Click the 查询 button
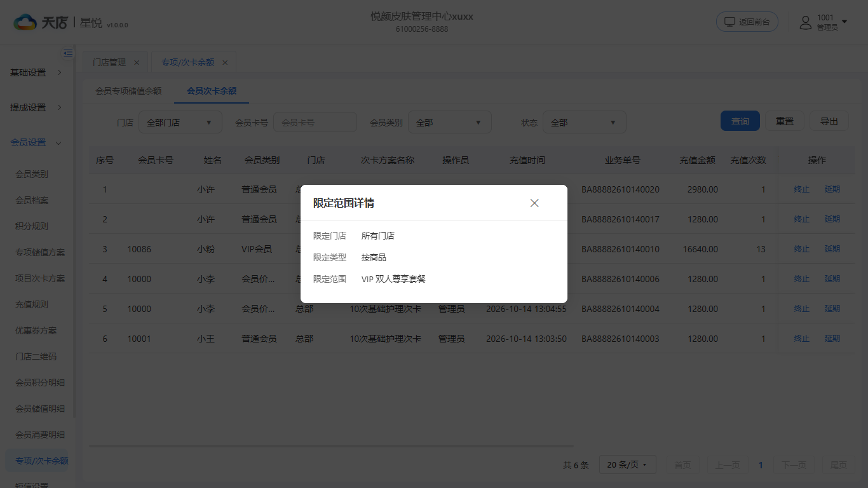Viewport: 868px width, 488px height. 740,121
